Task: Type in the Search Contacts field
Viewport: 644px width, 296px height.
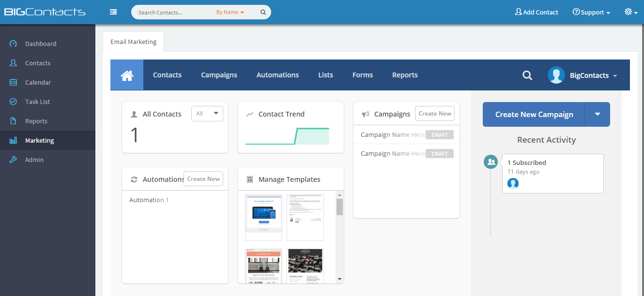Action: (x=174, y=13)
